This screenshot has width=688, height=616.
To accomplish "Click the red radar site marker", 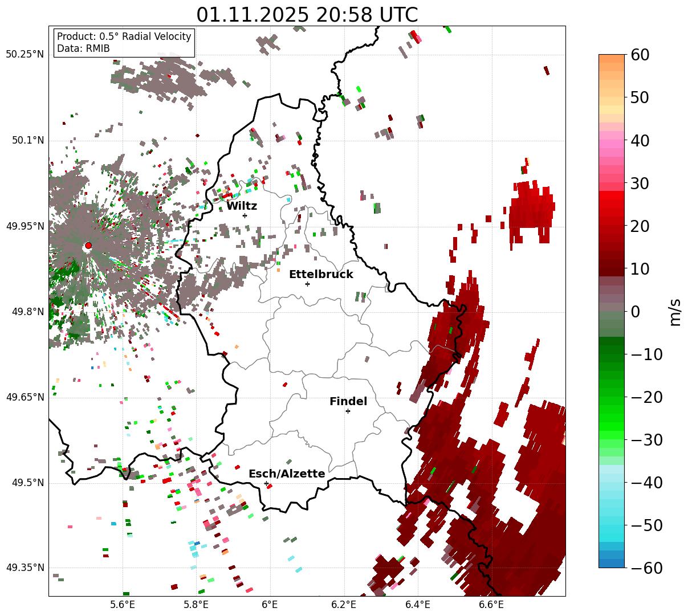I will (x=88, y=246).
